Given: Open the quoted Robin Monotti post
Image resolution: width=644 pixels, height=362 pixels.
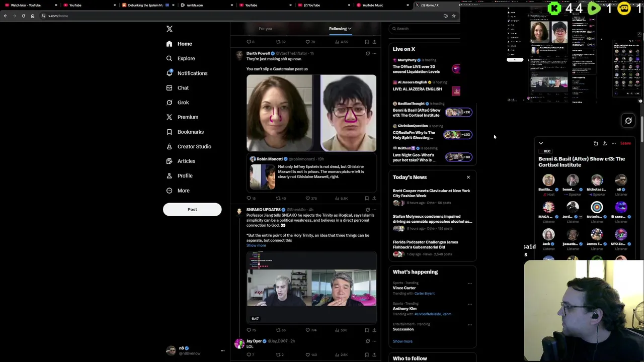Looking at the screenshot, I should (312, 172).
